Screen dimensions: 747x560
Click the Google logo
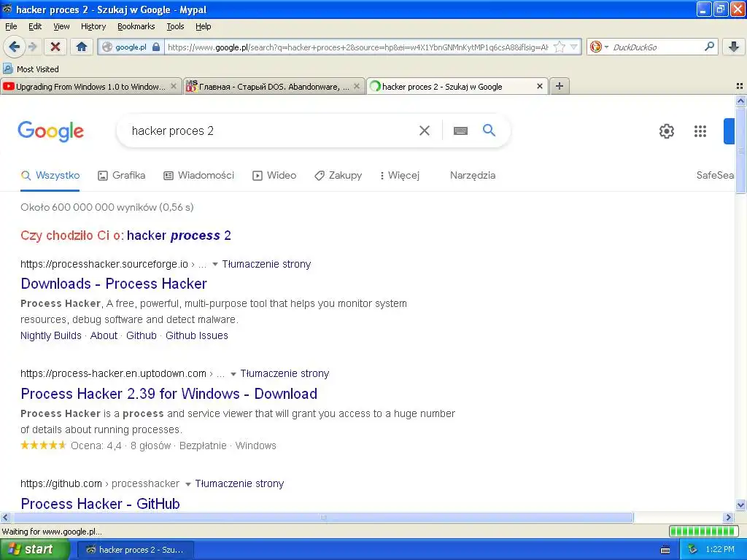click(50, 131)
